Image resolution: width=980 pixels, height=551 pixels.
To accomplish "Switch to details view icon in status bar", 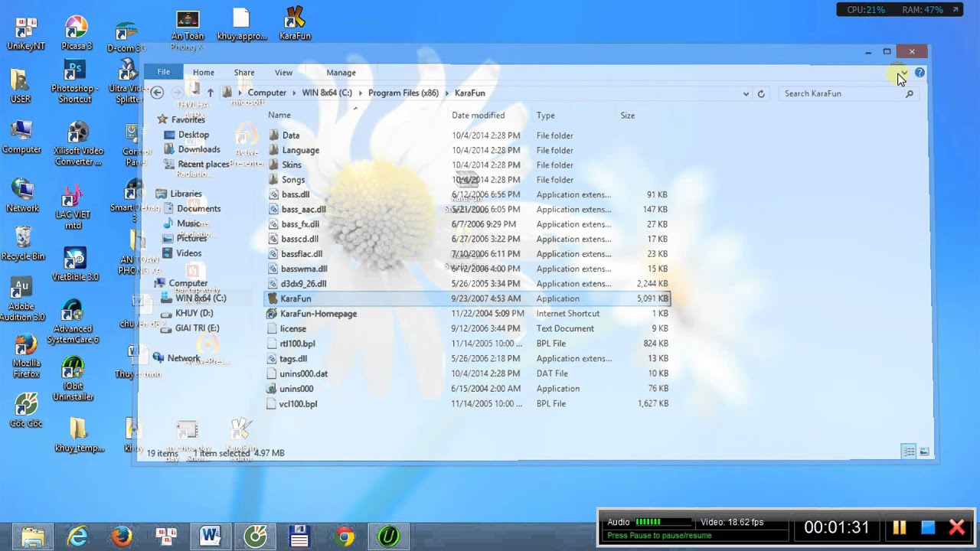I will point(909,452).
